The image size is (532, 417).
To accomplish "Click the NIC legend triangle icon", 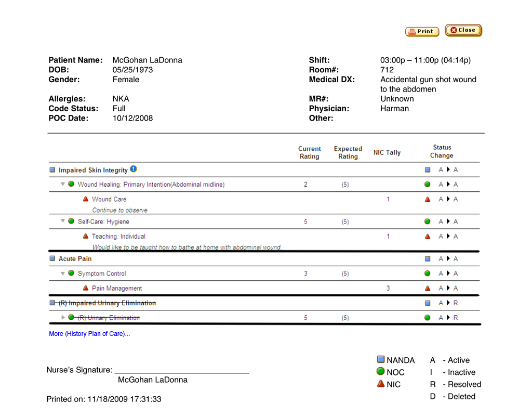I will click(x=381, y=383).
